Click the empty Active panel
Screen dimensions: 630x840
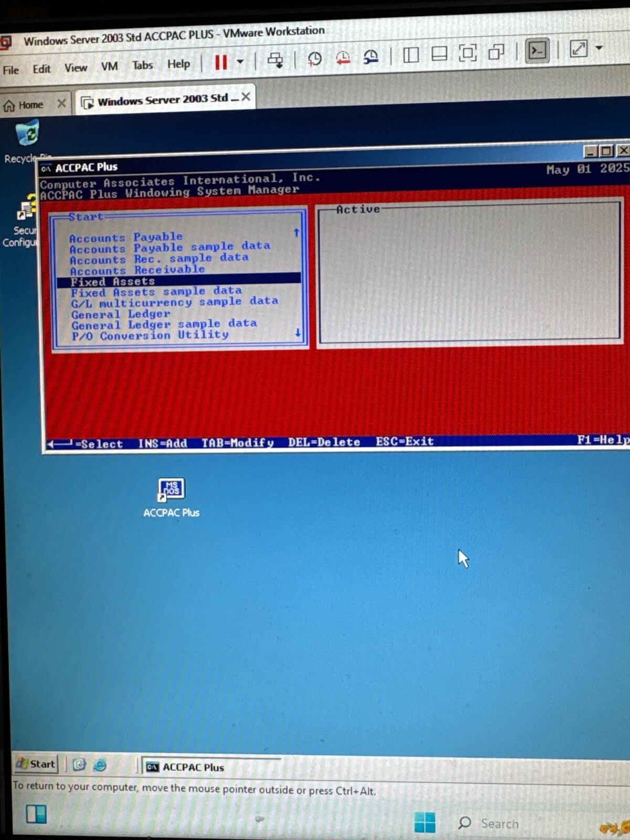470,273
